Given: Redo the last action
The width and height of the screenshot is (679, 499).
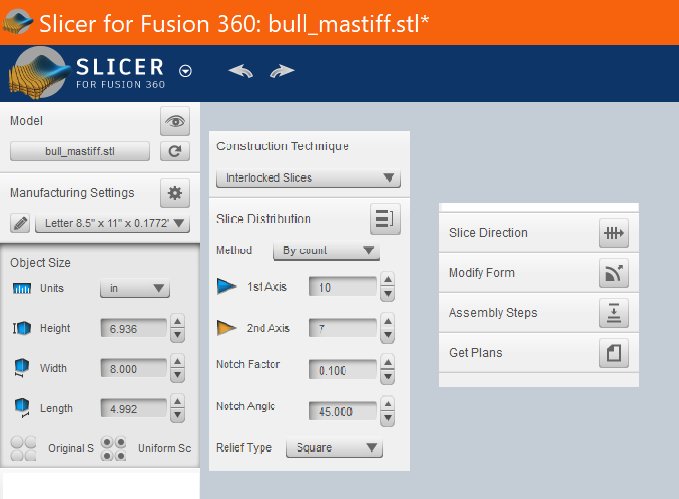Looking at the screenshot, I should click(282, 71).
